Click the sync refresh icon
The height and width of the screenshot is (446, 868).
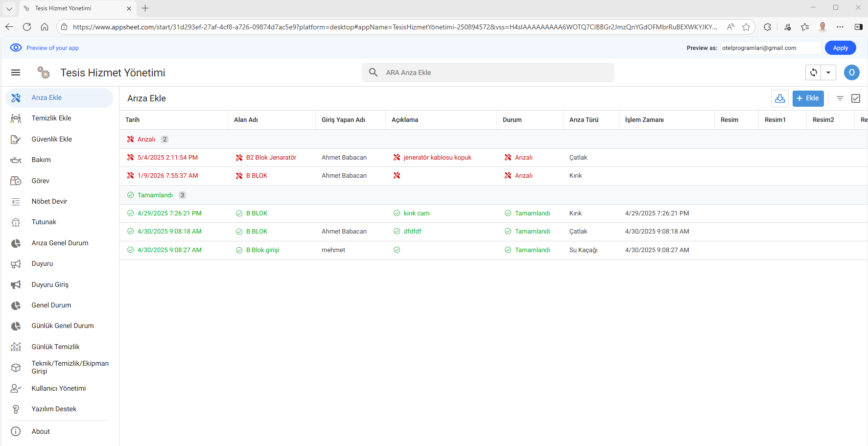813,72
